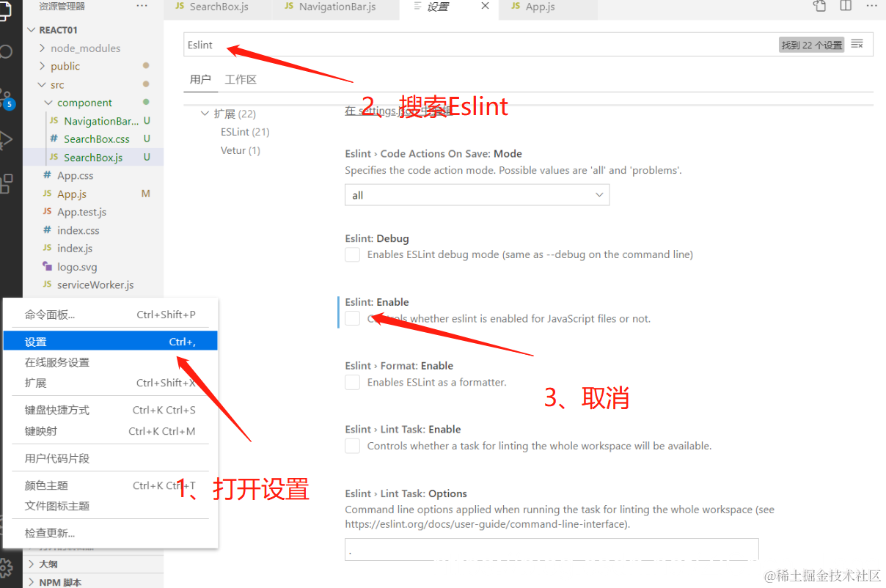Open App.test.js file
Screen dimensions: 886x588
coord(81,212)
